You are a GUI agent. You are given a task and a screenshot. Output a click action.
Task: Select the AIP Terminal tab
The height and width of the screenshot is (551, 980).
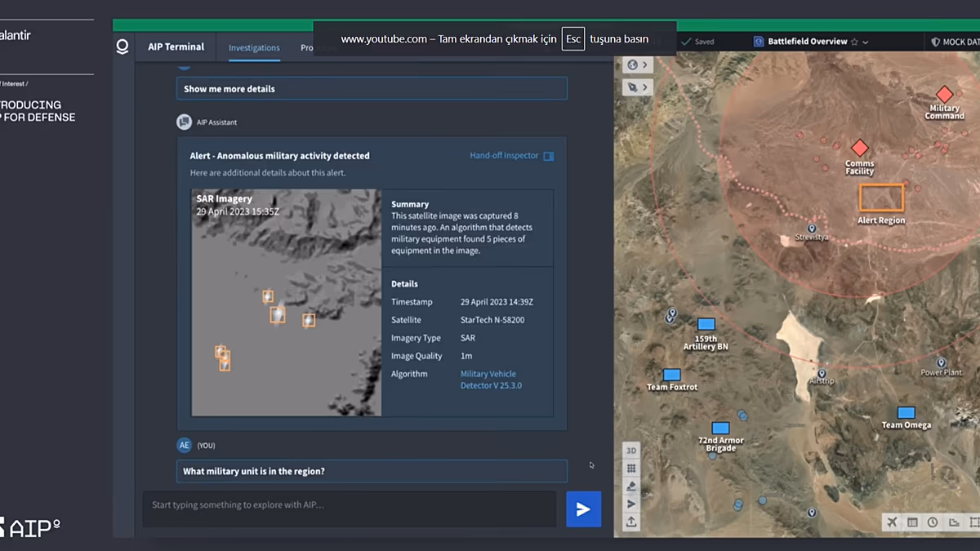(176, 47)
